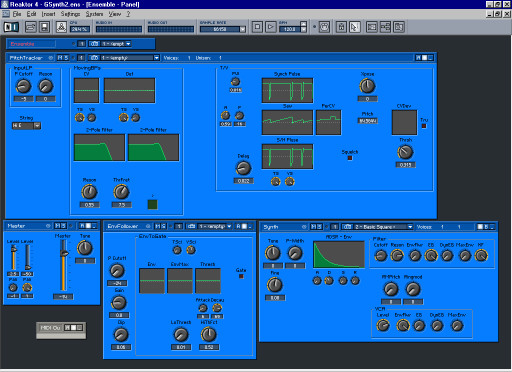Toggle the Gate red indicator in EnvFollower
Screen dimensions: 512x372
241,276
